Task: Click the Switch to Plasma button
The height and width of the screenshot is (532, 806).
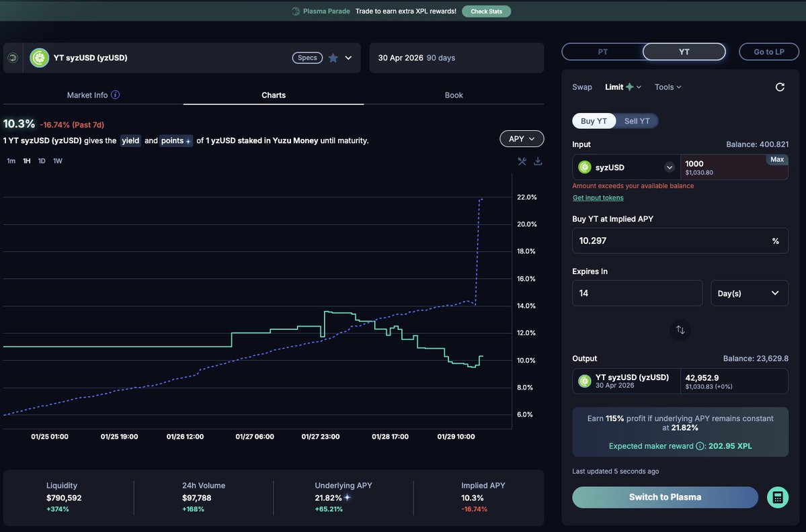Action: coord(665,497)
